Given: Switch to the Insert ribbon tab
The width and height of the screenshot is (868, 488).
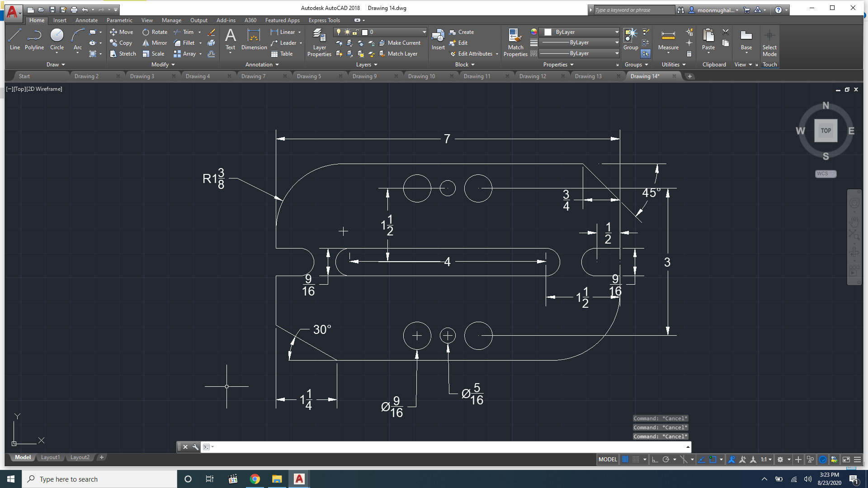Looking at the screenshot, I should coord(60,20).
